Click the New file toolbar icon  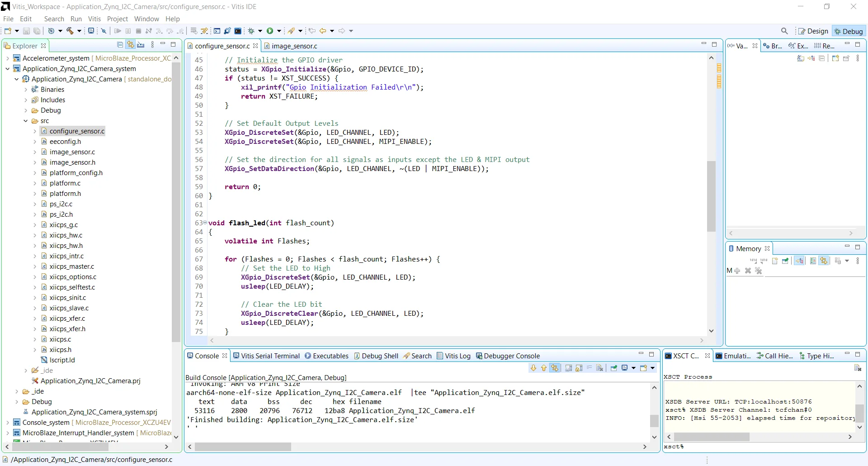(8, 31)
